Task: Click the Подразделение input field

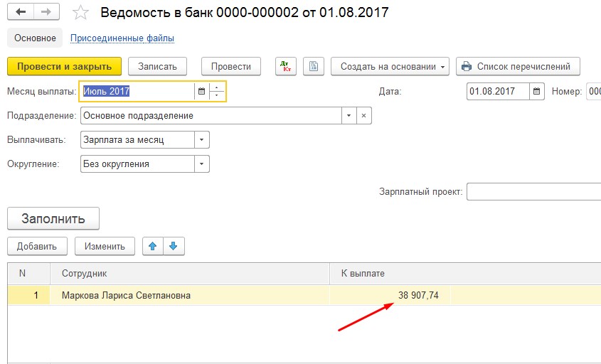Action: [211, 115]
